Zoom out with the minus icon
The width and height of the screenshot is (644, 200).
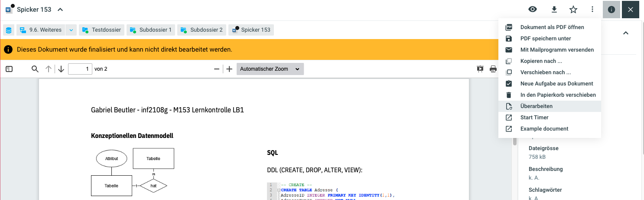[217, 69]
